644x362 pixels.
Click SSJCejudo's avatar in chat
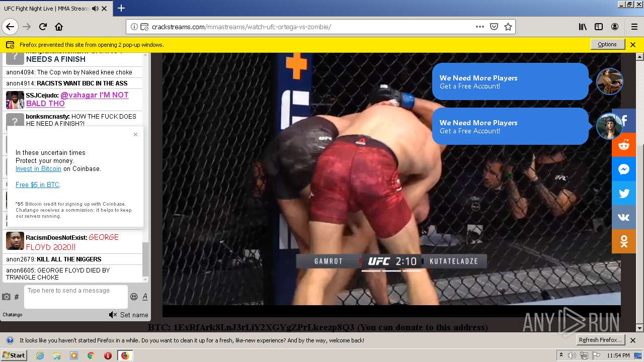pos(15,100)
